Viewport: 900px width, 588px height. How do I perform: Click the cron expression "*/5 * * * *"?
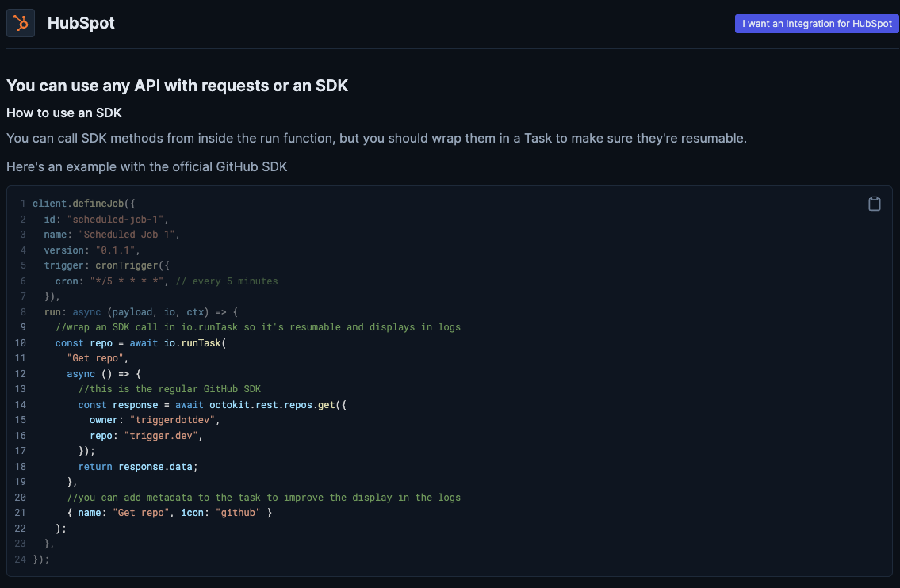pos(126,281)
